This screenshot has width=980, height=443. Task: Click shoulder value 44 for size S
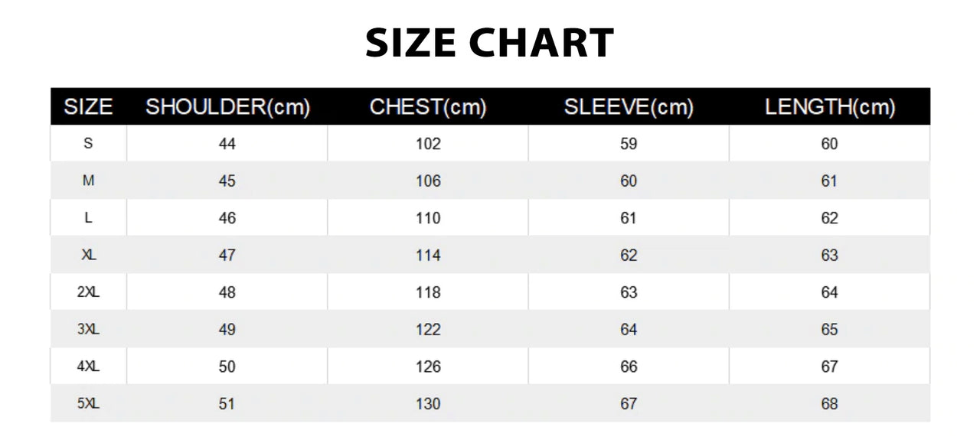(x=227, y=144)
